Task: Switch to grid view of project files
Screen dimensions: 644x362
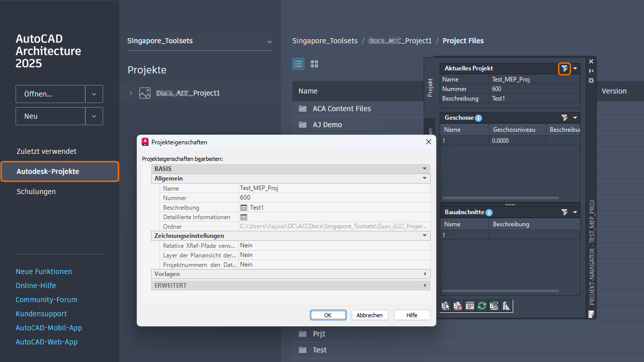Action: (x=314, y=64)
